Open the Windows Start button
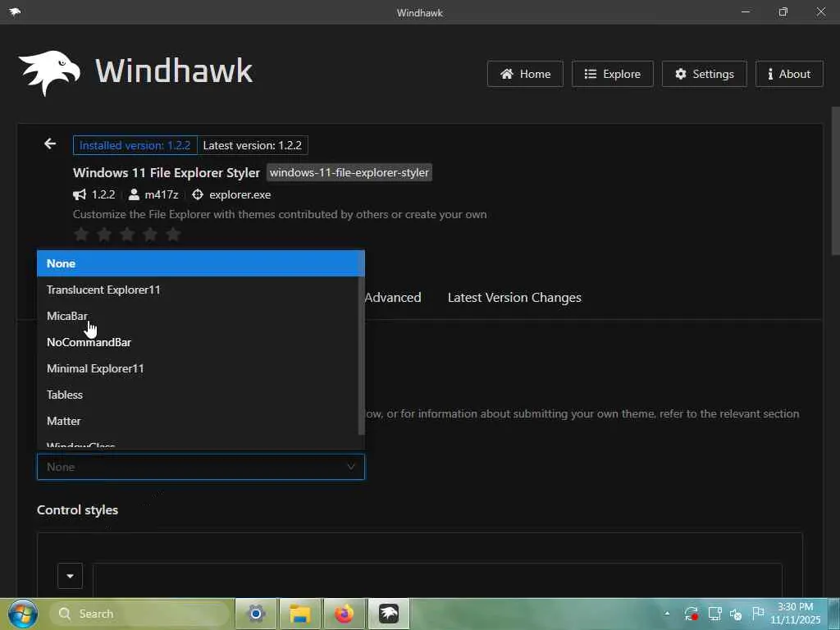Screen dimensions: 840x630 click(x=23, y=614)
